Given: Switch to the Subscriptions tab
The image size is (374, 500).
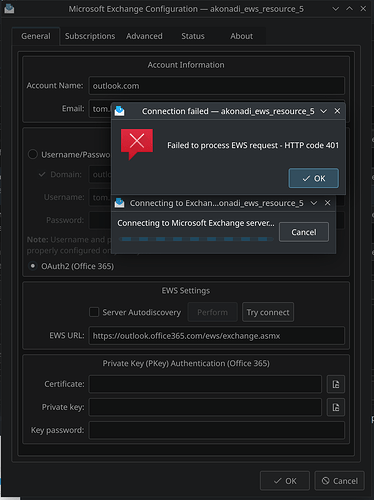Looking at the screenshot, I should coord(90,36).
